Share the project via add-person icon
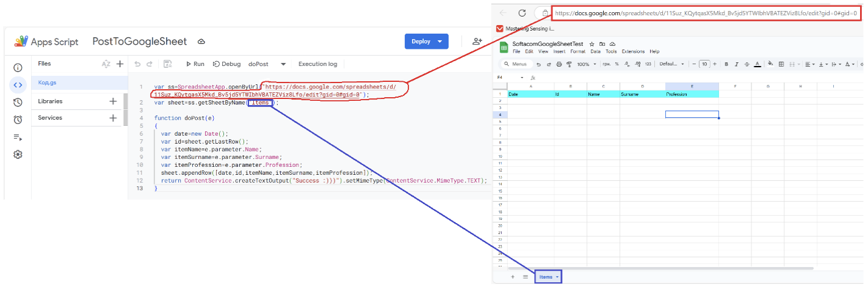The height and width of the screenshot is (286, 868). (477, 42)
